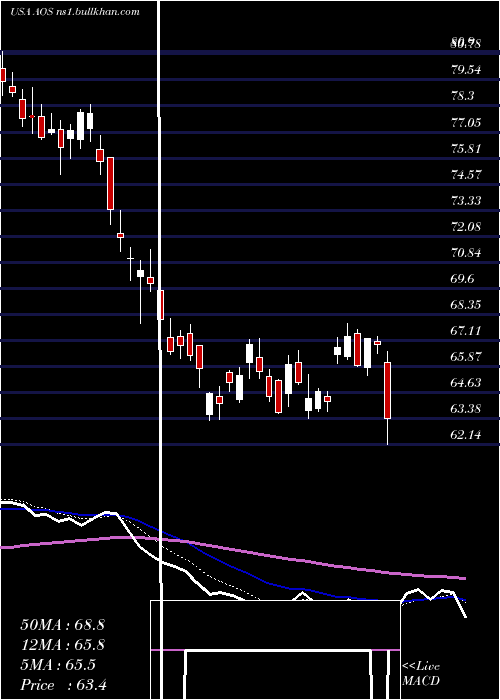Click the <<Live MACD label
500x700 pixels.
click(421, 674)
